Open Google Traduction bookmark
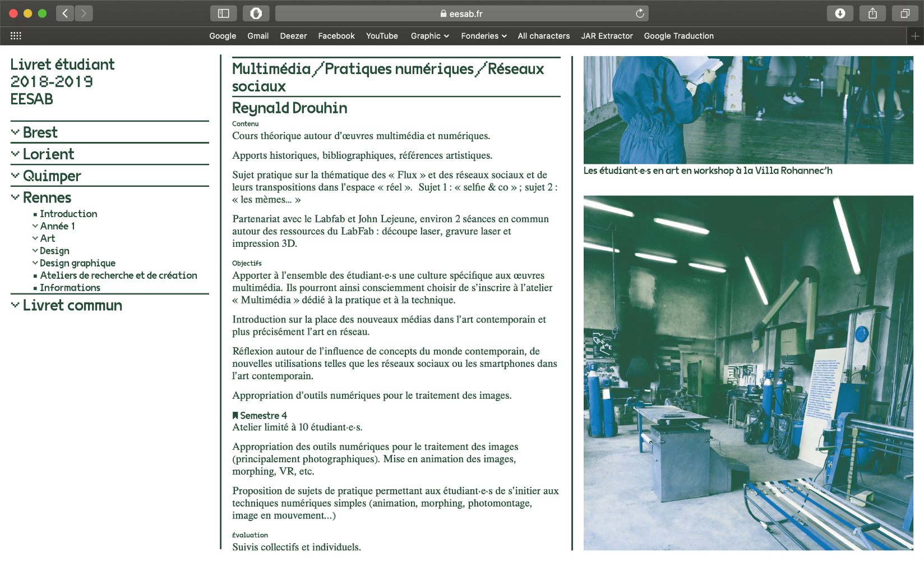The image size is (924, 561). click(x=678, y=36)
